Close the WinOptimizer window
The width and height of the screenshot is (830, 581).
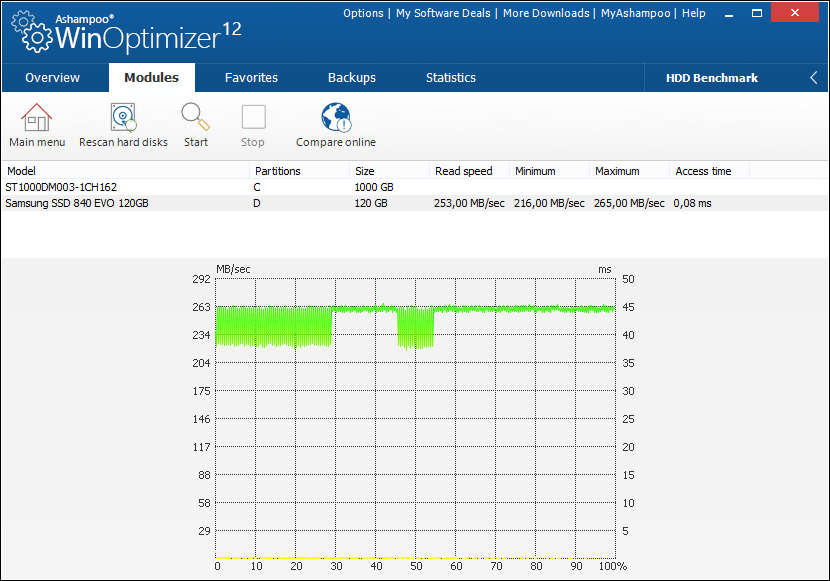[795, 13]
